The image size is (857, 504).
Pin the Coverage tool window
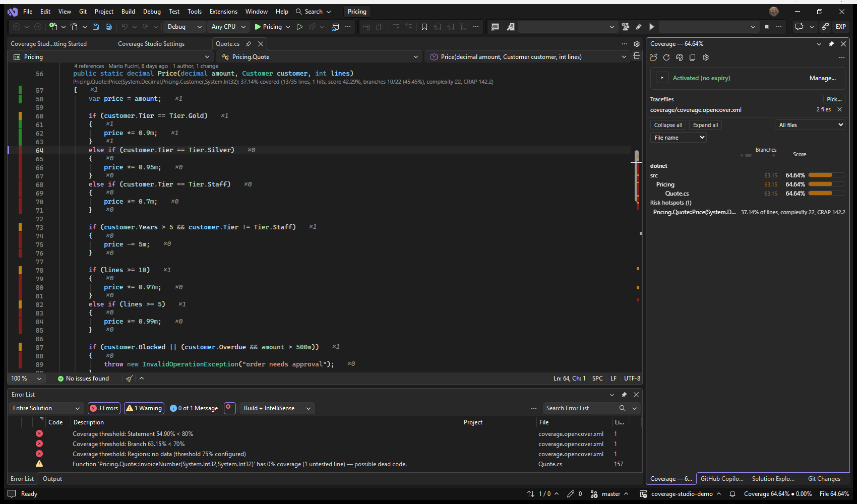(831, 44)
